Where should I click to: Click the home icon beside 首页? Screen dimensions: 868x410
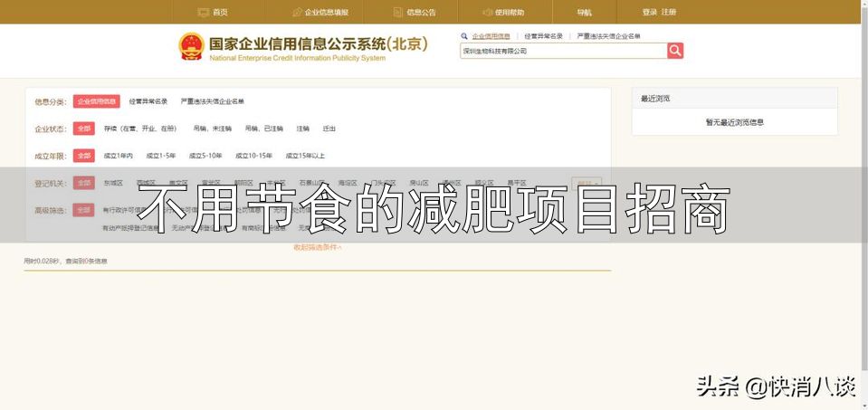tap(203, 12)
